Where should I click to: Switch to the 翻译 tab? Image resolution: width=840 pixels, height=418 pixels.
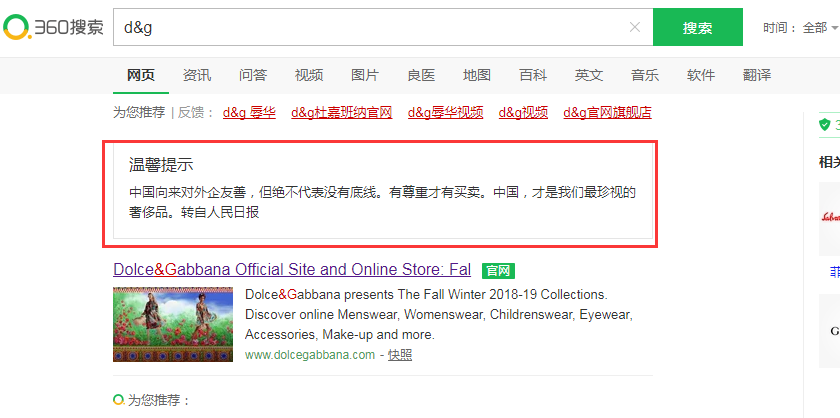click(x=757, y=75)
